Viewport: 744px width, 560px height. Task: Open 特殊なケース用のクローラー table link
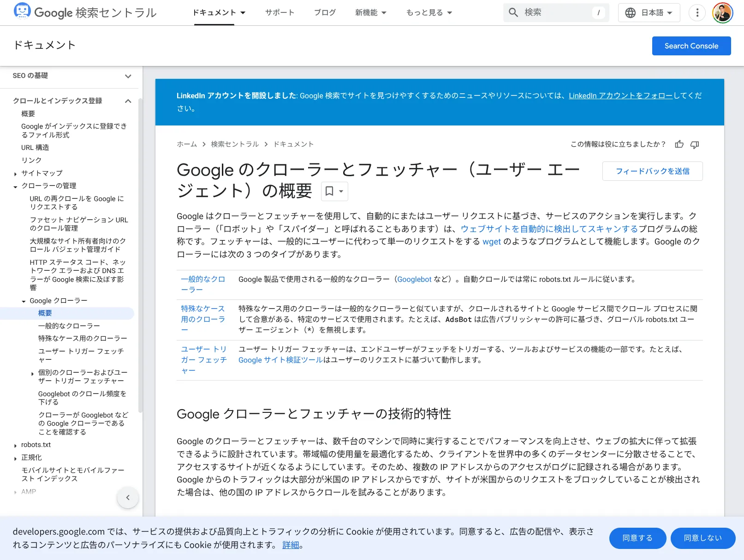(203, 319)
